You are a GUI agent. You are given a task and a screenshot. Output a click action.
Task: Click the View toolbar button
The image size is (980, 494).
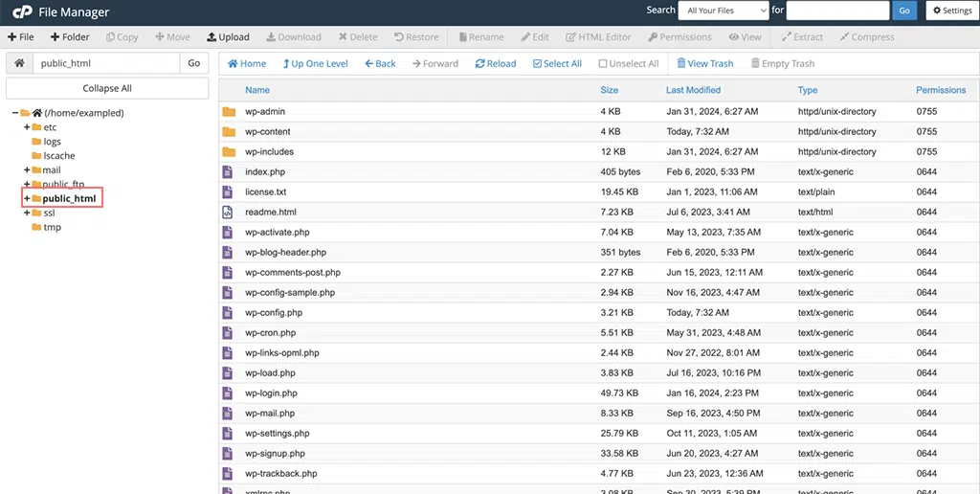pyautogui.click(x=745, y=37)
